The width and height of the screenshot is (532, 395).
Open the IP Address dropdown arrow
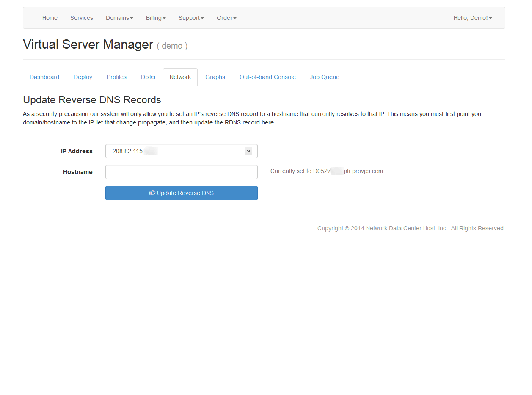pyautogui.click(x=248, y=151)
